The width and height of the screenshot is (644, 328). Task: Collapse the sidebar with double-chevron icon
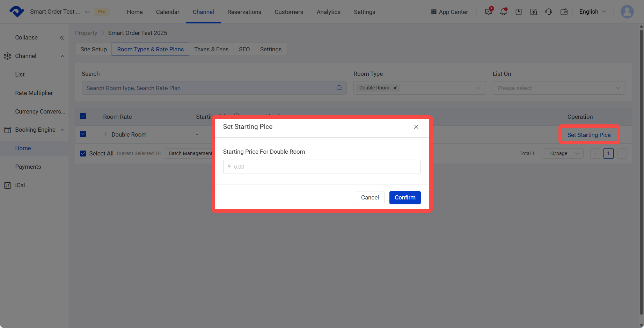tap(62, 38)
